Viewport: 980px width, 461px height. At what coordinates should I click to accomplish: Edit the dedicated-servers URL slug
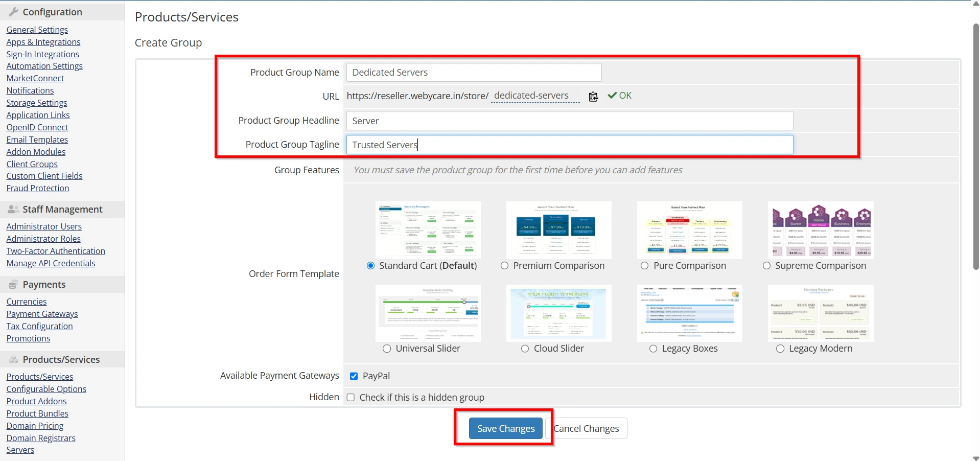(535, 96)
